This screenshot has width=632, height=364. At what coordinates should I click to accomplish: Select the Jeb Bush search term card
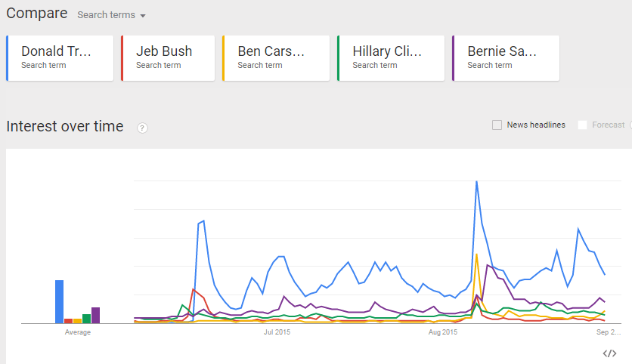[167, 57]
